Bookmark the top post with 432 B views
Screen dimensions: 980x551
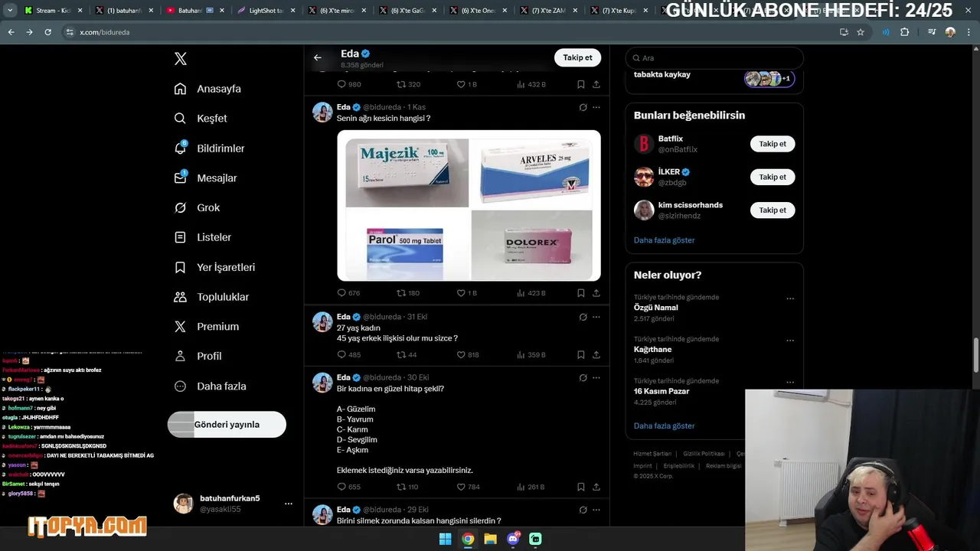[581, 84]
